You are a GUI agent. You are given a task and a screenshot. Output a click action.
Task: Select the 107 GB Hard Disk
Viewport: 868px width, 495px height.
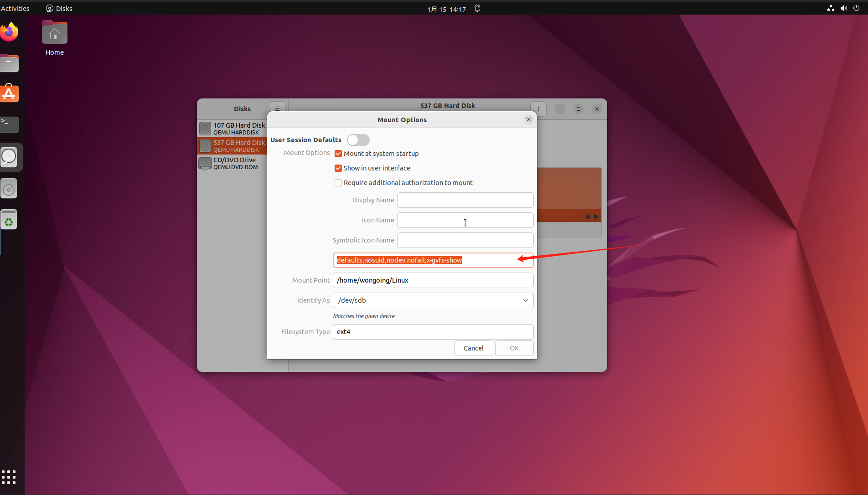232,129
